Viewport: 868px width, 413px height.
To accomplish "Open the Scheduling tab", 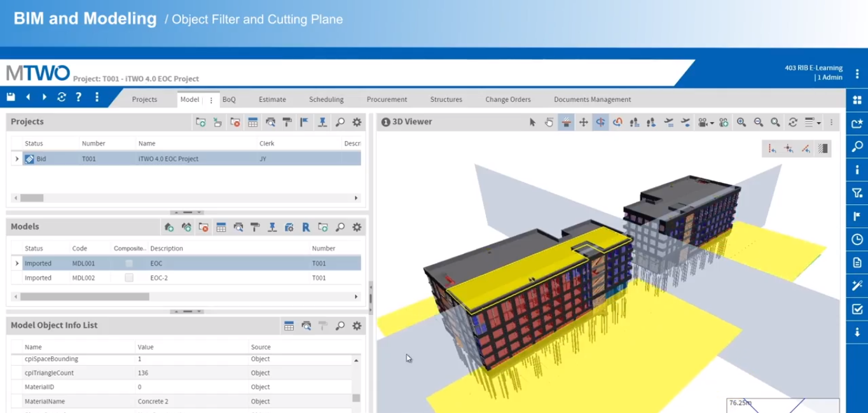I will point(326,100).
